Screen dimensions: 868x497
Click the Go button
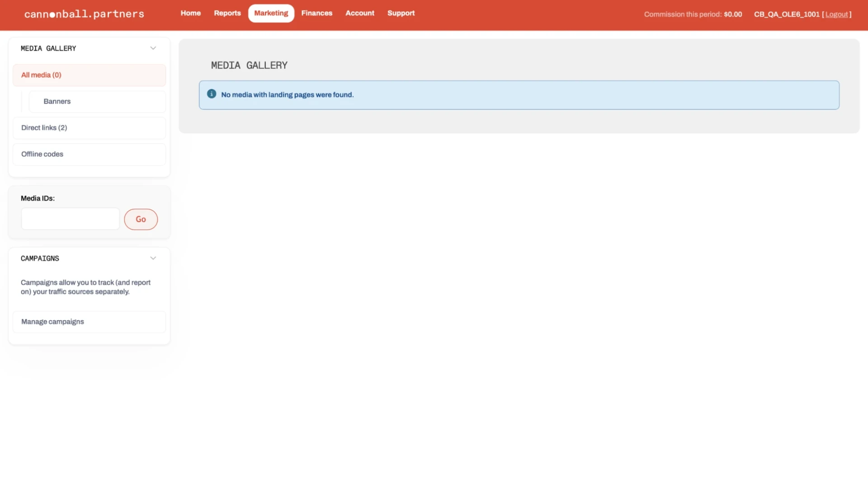(141, 219)
